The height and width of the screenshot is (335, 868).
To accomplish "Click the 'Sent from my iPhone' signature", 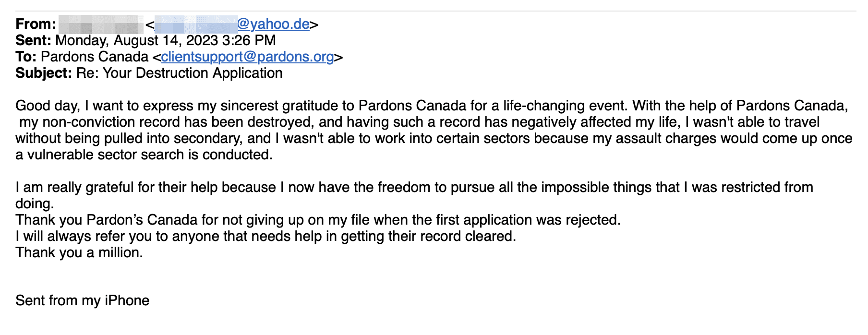I will click(83, 300).
